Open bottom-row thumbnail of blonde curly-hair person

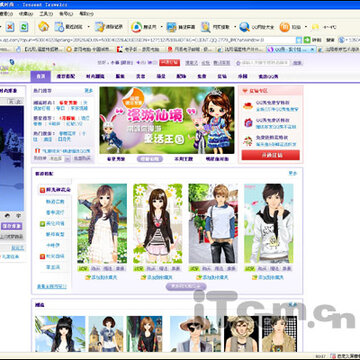point(241,334)
